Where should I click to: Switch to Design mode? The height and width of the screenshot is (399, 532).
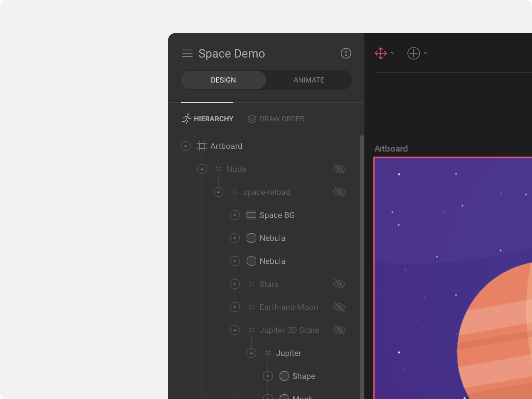pos(223,80)
